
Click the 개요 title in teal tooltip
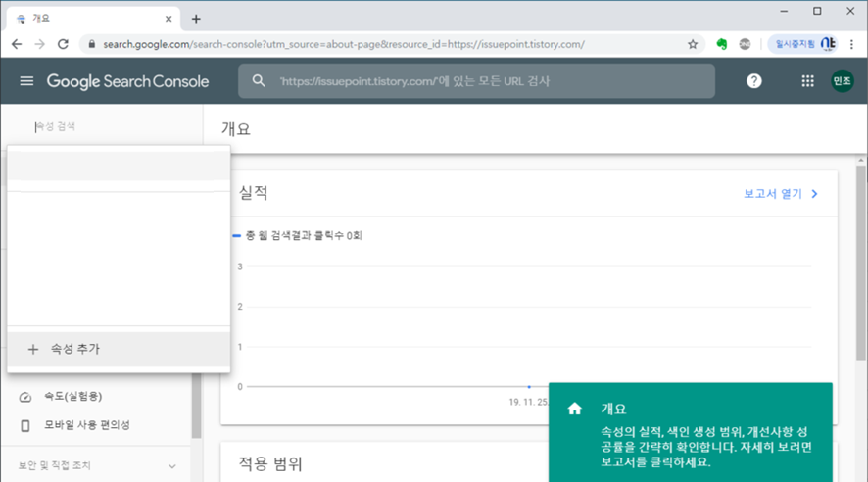613,409
